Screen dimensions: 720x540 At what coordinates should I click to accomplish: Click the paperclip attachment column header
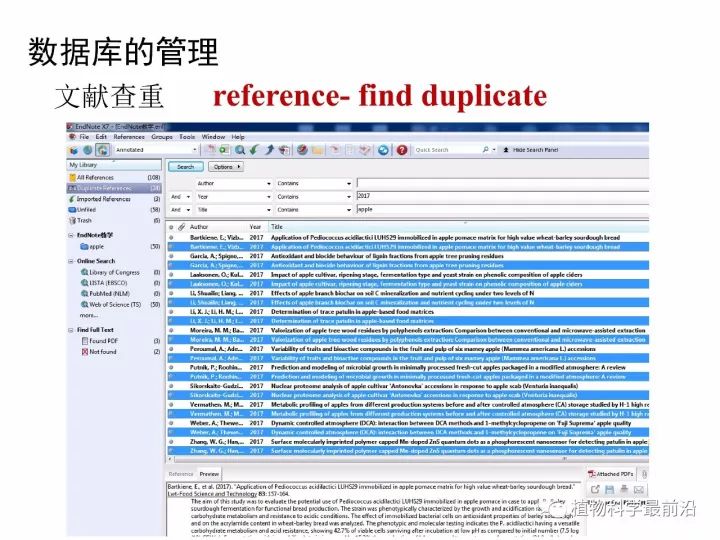[182, 227]
